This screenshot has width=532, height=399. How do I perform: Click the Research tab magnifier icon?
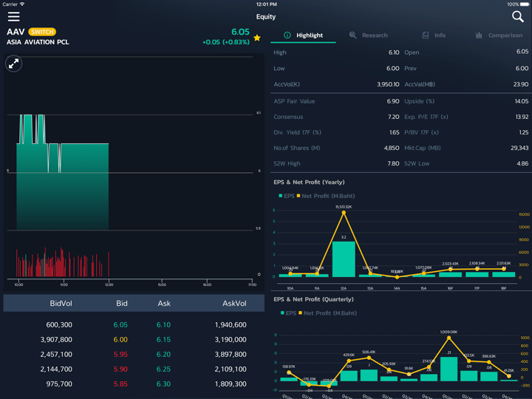pos(352,35)
